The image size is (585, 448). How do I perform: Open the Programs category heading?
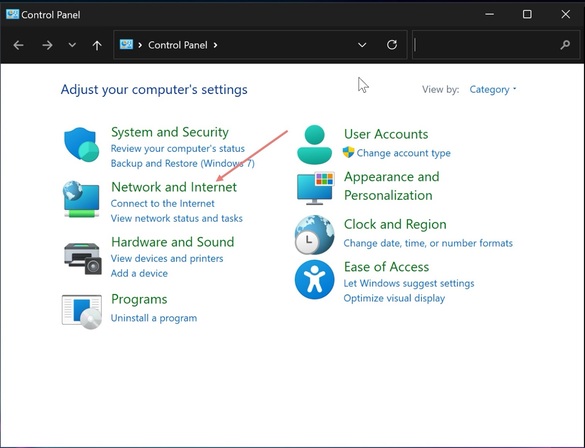[x=139, y=299]
